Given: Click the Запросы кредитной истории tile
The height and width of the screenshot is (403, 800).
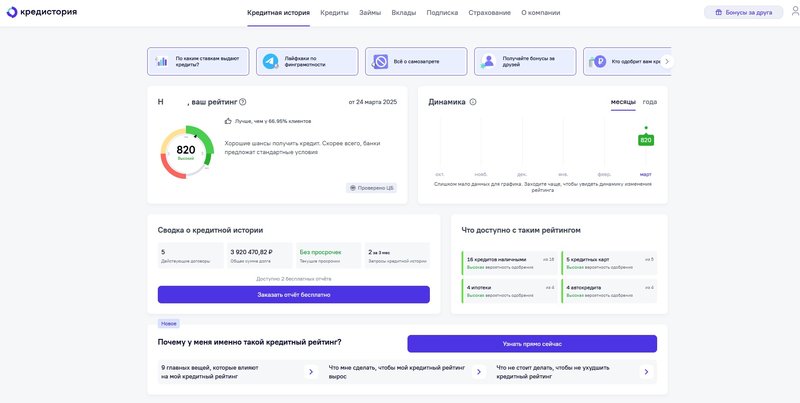Looking at the screenshot, I should [397, 256].
